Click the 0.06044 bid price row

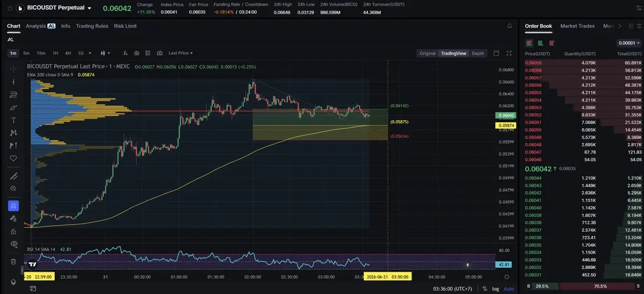click(x=583, y=178)
